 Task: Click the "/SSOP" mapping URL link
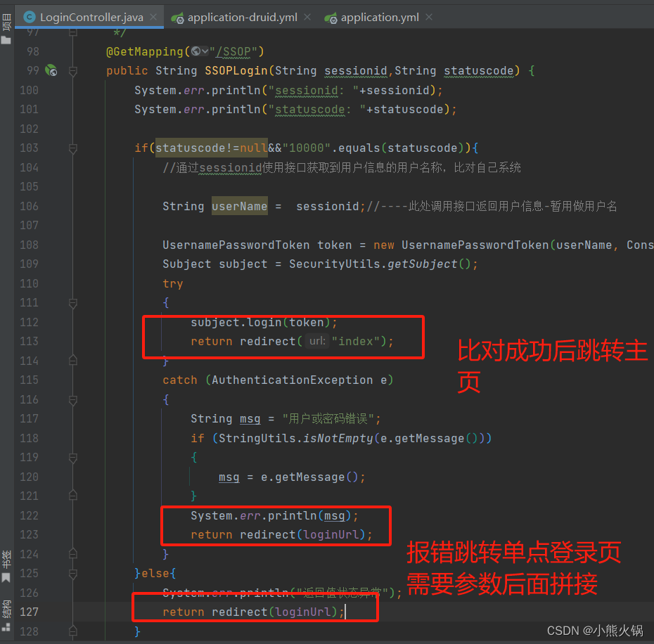click(233, 52)
